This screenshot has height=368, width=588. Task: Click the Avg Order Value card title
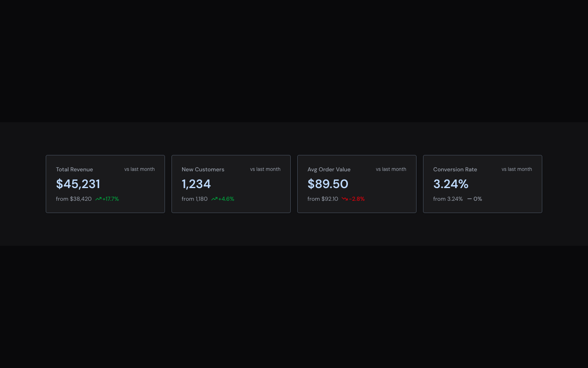(x=329, y=169)
